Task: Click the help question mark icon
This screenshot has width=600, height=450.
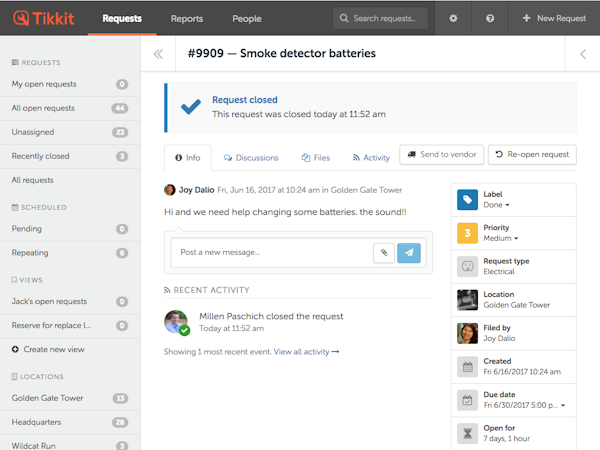Action: 490,18
